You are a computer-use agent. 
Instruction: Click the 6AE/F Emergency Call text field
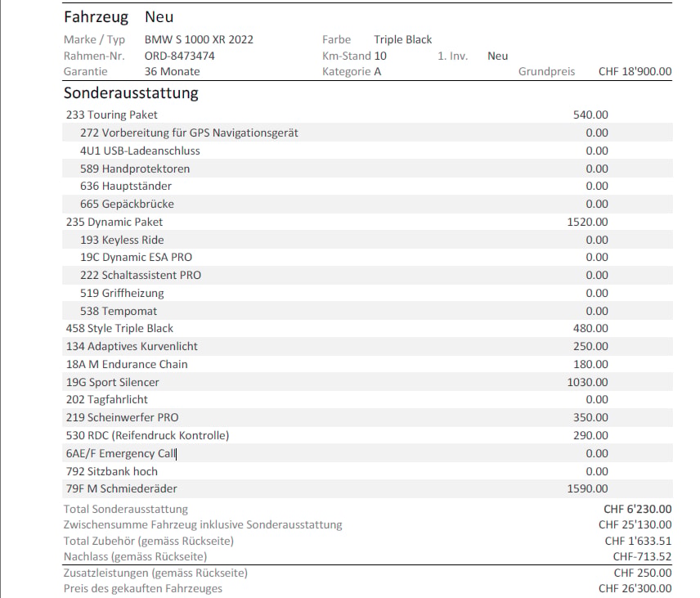tap(367, 453)
